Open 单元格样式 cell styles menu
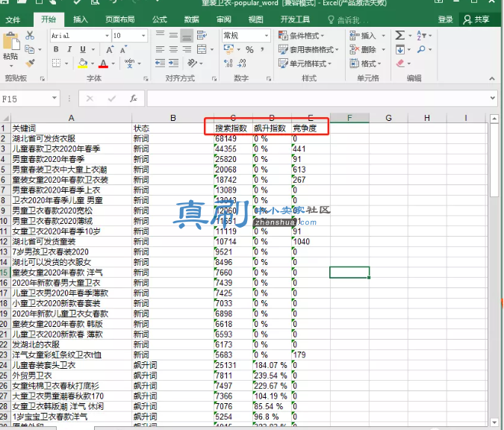 pos(305,63)
